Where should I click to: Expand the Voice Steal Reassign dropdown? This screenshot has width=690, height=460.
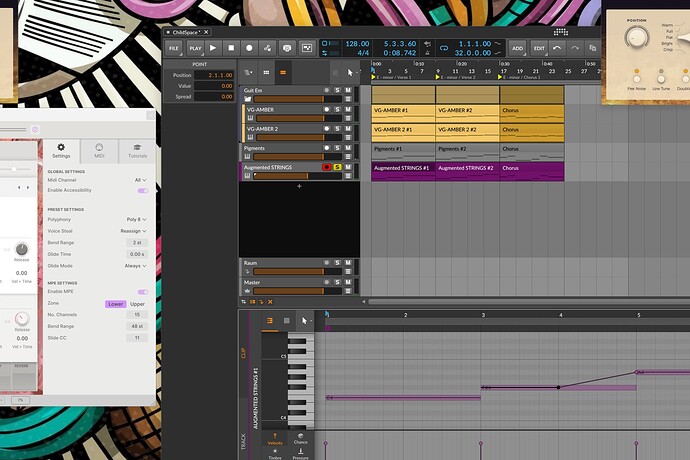tap(133, 231)
